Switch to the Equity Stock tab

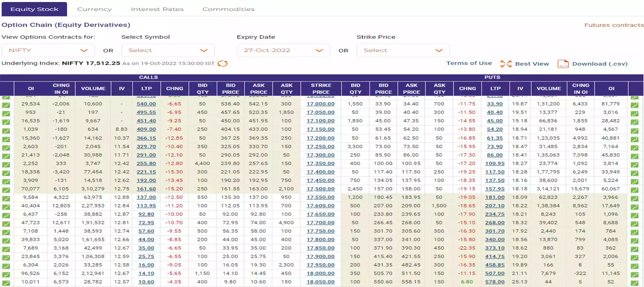click(x=34, y=9)
